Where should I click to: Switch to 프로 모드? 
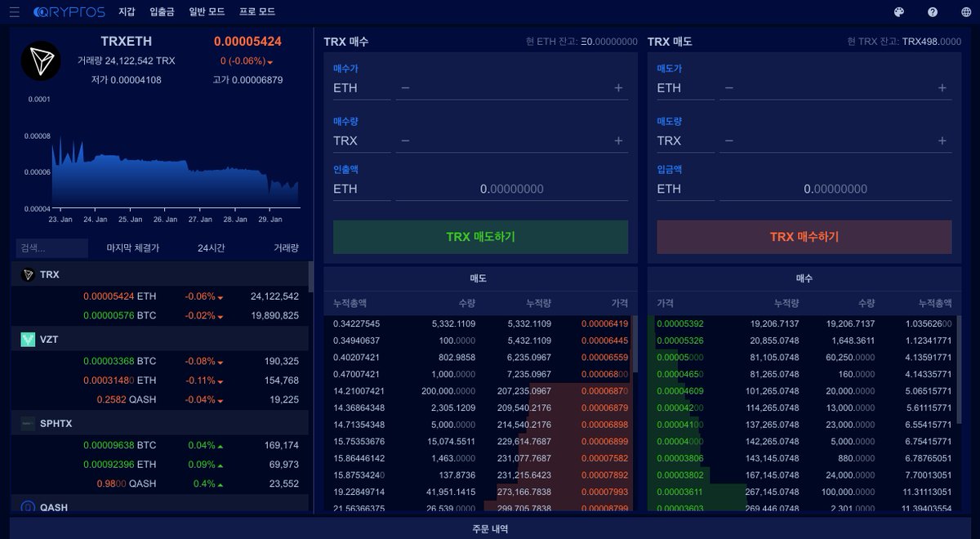tap(257, 12)
